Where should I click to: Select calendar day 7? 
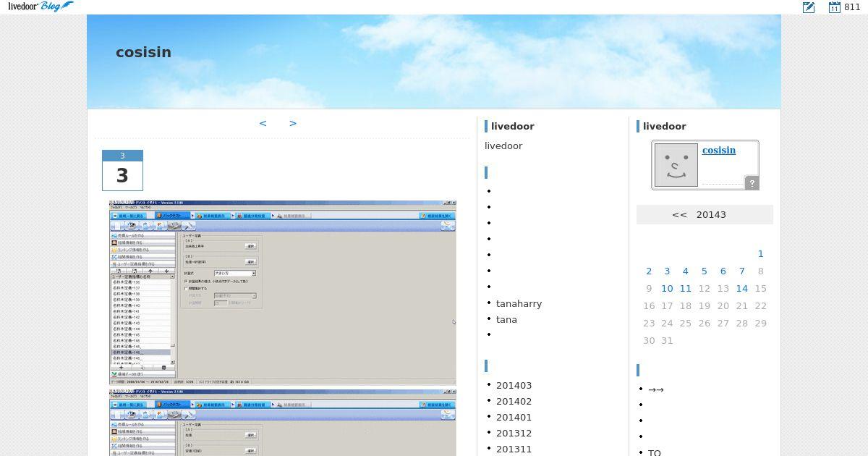741,271
